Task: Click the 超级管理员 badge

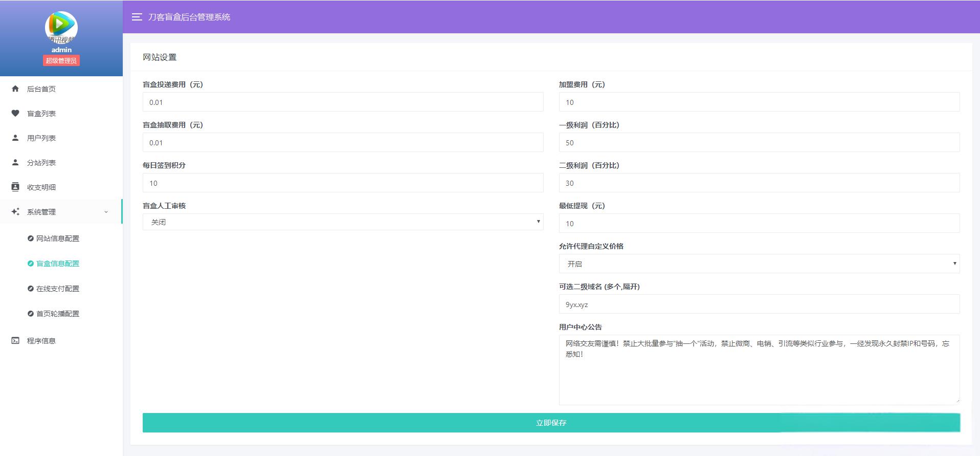Action: (61, 60)
